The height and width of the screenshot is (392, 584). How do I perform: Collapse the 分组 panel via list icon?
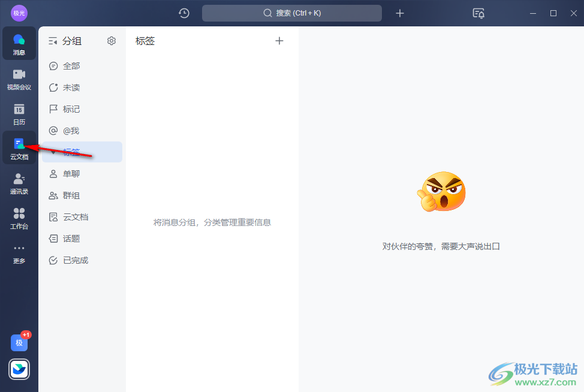pos(53,41)
